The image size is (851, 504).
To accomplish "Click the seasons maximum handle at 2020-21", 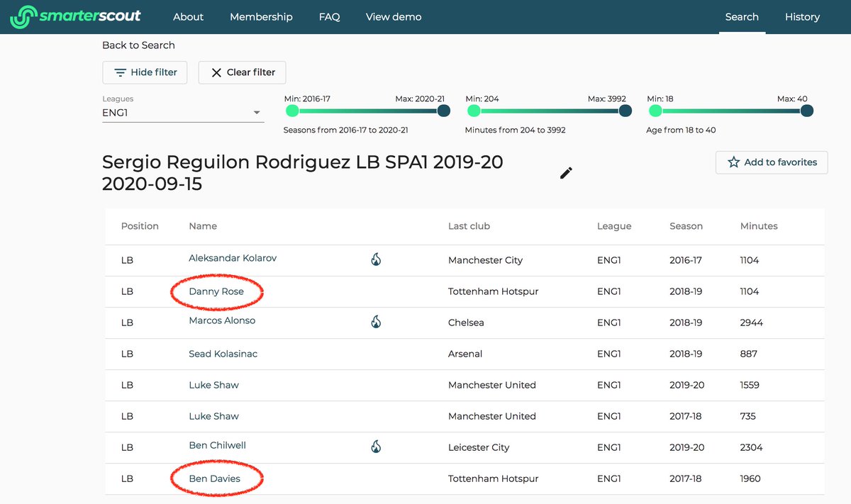I will click(443, 111).
